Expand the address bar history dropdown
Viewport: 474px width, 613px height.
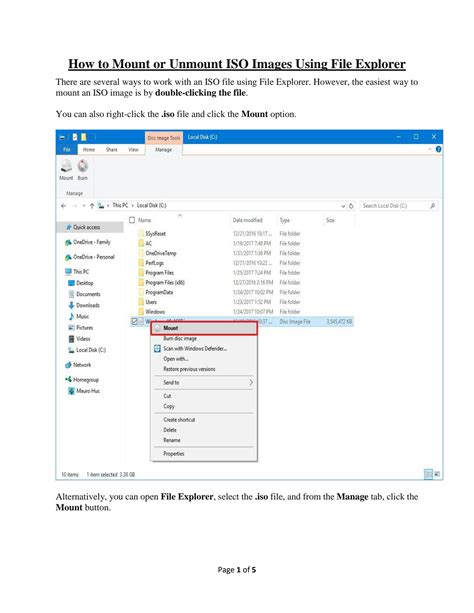coord(343,206)
